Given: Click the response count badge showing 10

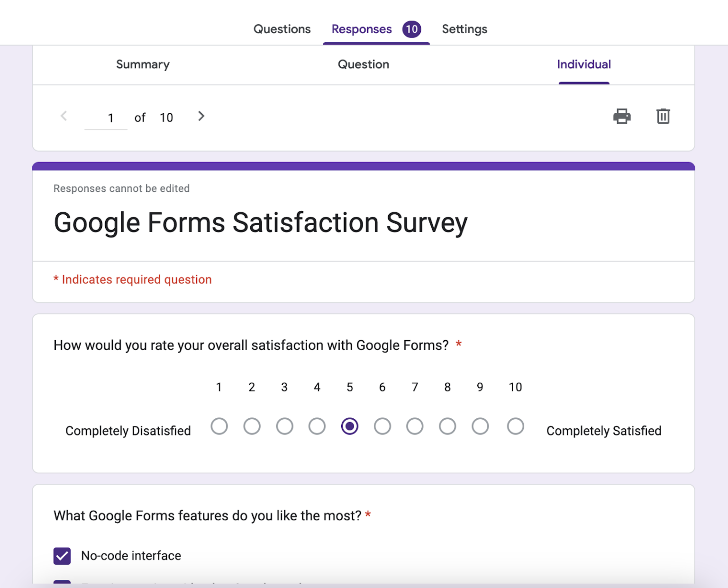Looking at the screenshot, I should [x=412, y=29].
